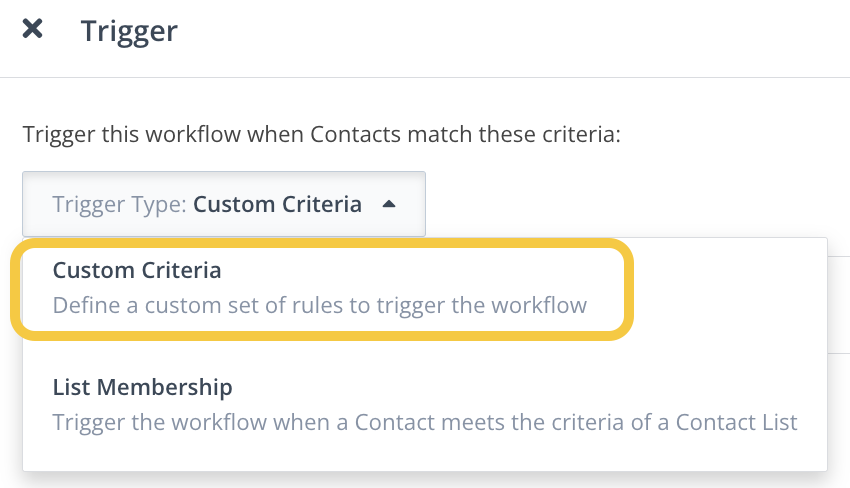Pick the highlighted yellow-outlined menu entry
This screenshot has height=488, width=850.
pyautogui.click(x=320, y=287)
